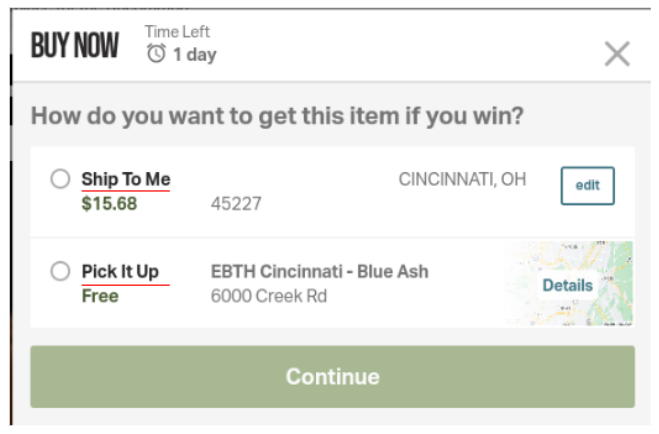The image size is (659, 434).
Task: Click the Free pickup price text
Action: 100,296
